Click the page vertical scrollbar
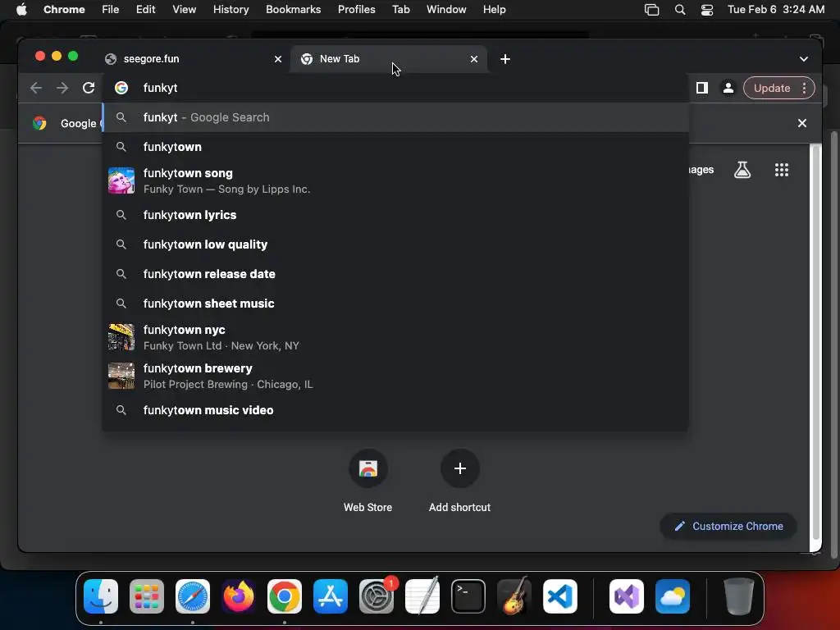This screenshot has width=840, height=630. tap(815, 343)
